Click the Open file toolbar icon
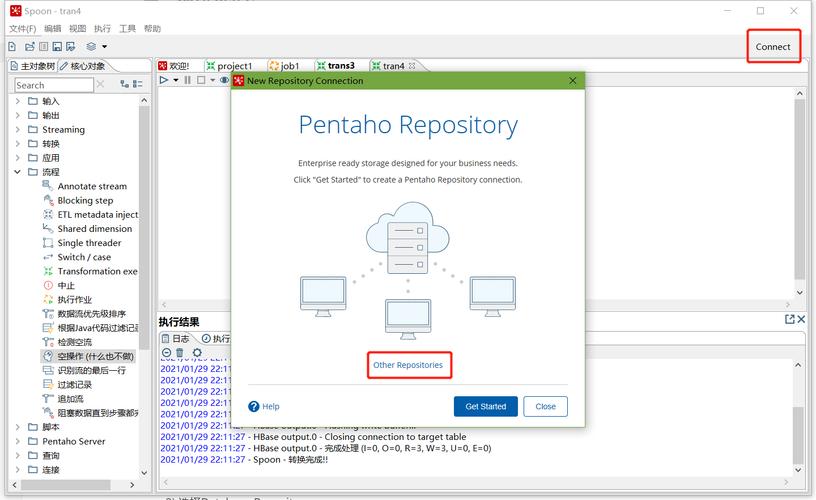Viewport: 816px width, 500px height. (x=30, y=46)
